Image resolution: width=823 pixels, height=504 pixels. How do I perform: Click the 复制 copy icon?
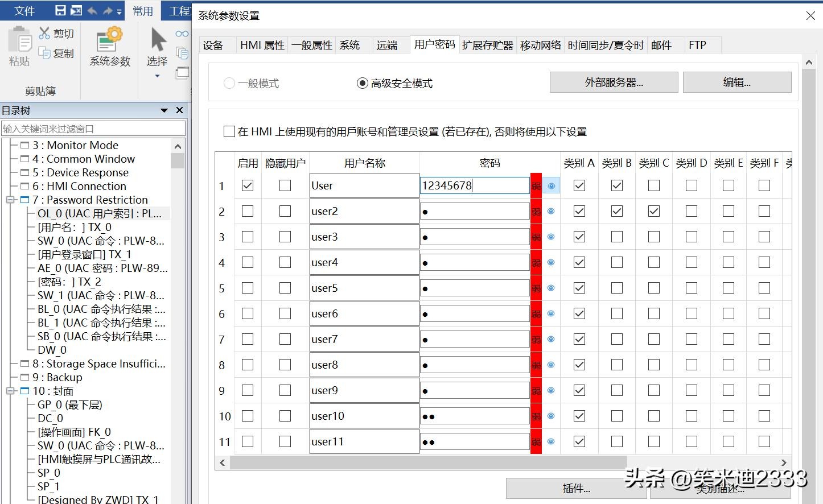point(44,53)
